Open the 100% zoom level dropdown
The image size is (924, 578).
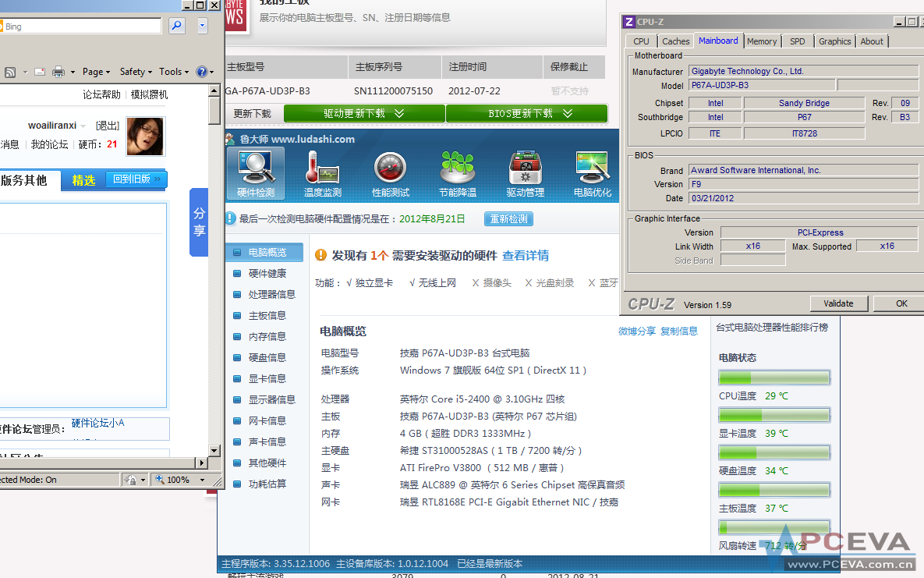click(x=202, y=480)
